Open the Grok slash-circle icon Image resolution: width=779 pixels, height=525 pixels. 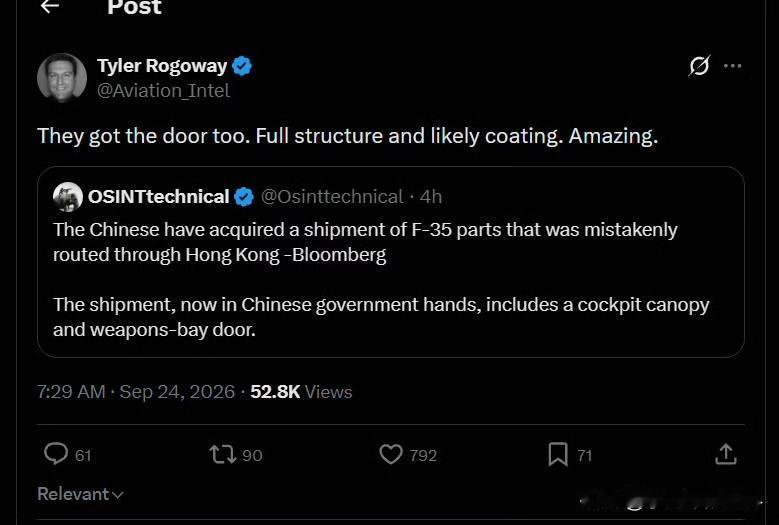coord(700,66)
